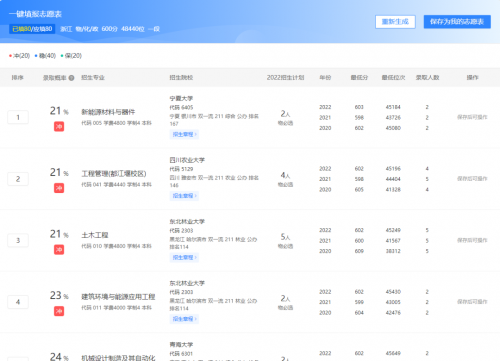Click 保存后可操作 in the 宁夏大学 row

coord(472,117)
